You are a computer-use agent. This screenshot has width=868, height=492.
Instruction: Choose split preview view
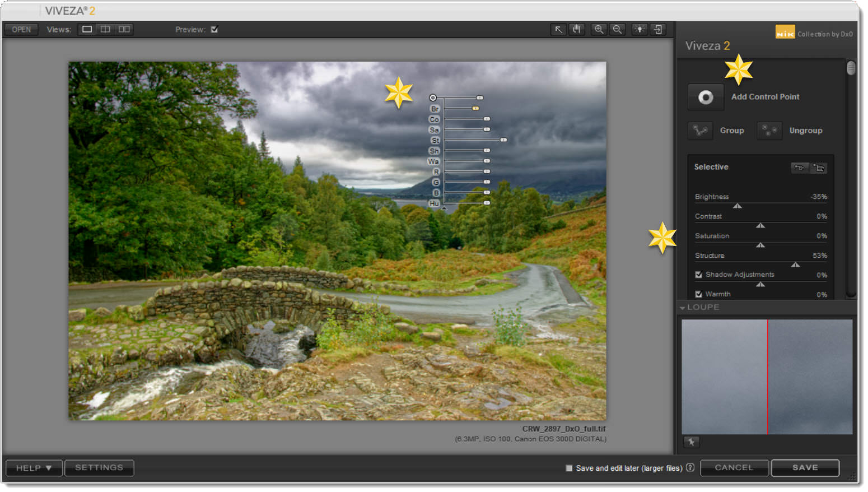105,29
